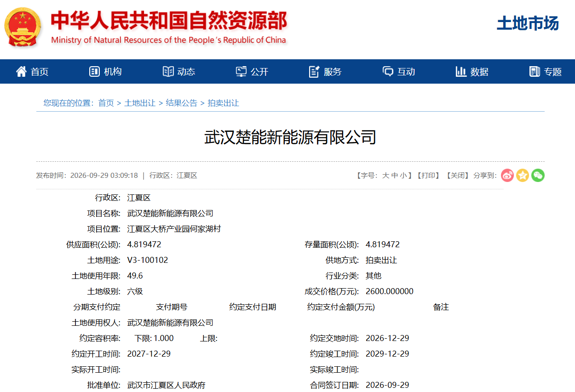Click page title 武汉楚能新能源有限公司
Screen dimensions: 575x392
290,137
